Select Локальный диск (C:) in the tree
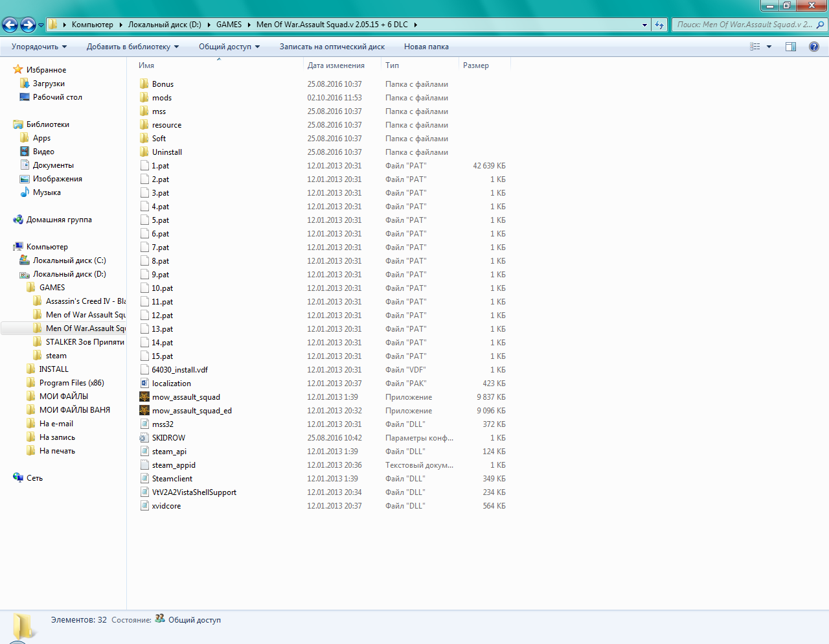The width and height of the screenshot is (829, 644). tap(69, 260)
